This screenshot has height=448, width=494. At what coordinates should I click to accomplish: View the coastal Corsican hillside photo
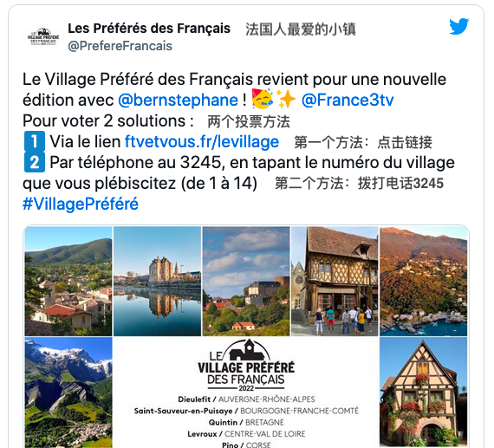424,281
